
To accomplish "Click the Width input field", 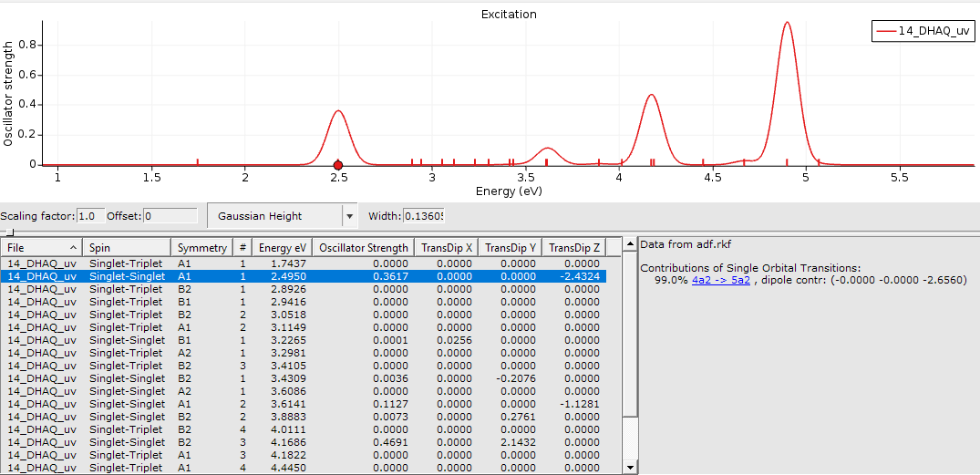I will (423, 216).
